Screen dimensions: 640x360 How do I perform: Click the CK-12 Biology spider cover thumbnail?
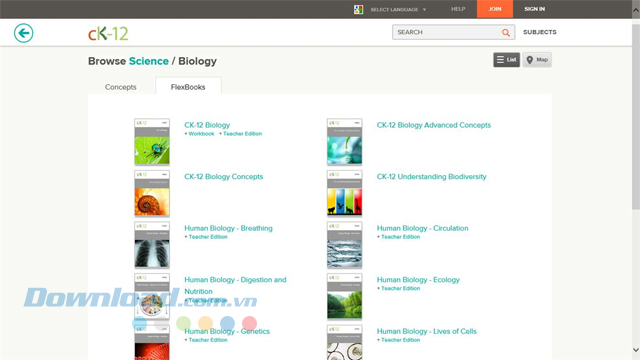(152, 142)
